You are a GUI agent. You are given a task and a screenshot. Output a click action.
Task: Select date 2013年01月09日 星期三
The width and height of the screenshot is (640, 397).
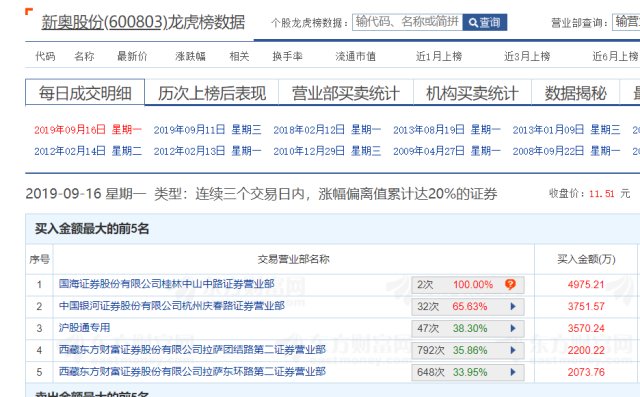[x=567, y=130]
